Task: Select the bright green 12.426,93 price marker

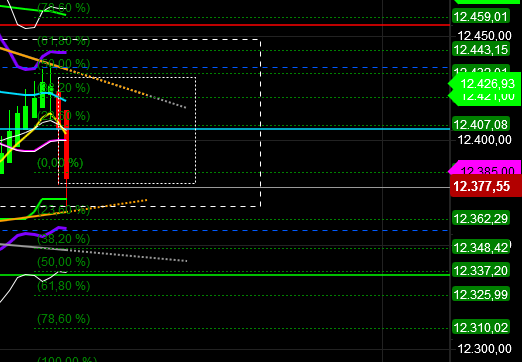Action: 485,84
